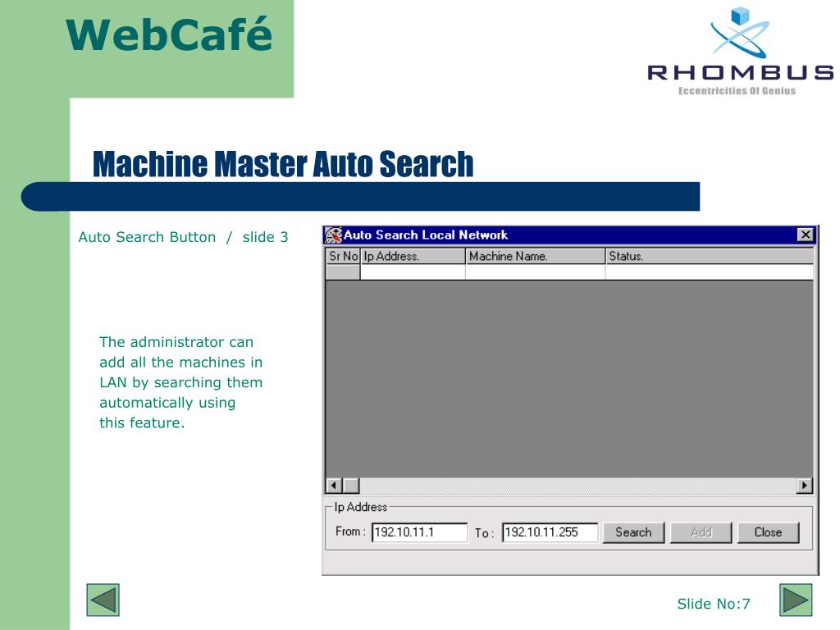The height and width of the screenshot is (630, 840).
Task: Click the To IP address field
Action: click(x=550, y=532)
